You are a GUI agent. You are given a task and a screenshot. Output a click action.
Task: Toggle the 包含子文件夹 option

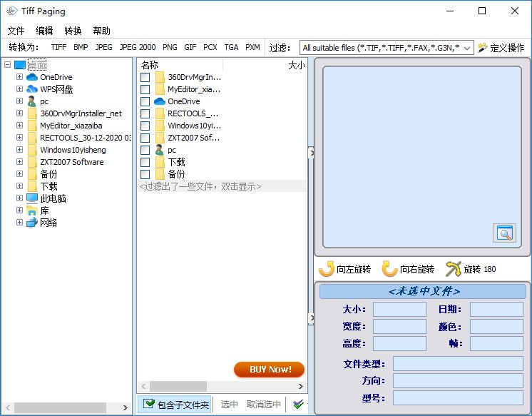175,404
